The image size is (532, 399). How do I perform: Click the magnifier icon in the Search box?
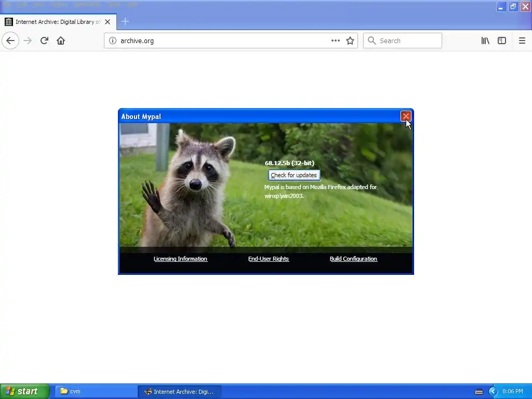tap(372, 41)
